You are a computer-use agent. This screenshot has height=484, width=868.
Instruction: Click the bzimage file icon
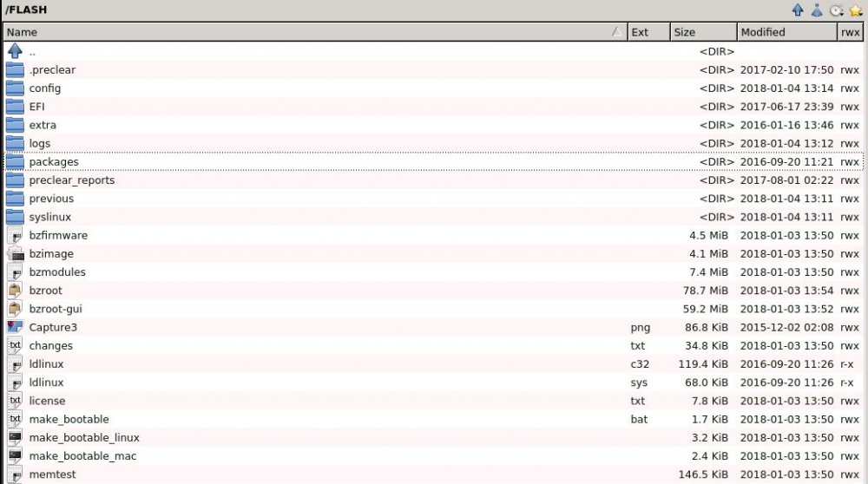click(x=15, y=253)
